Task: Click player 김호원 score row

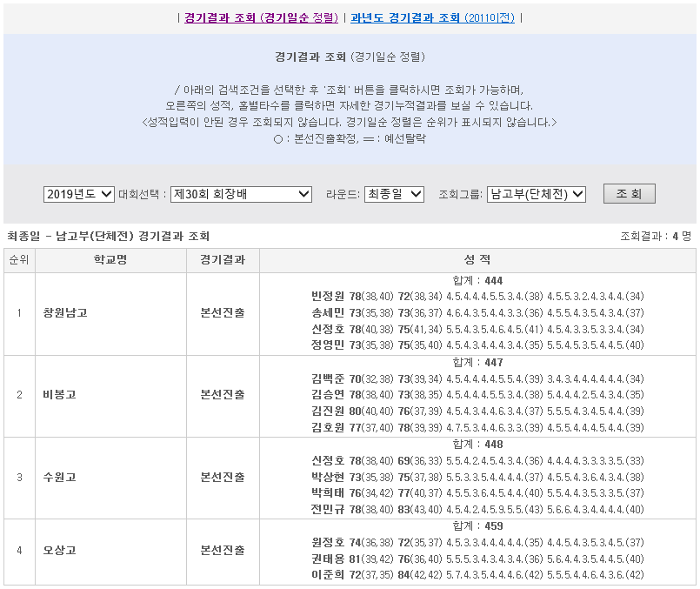Action: click(x=477, y=428)
